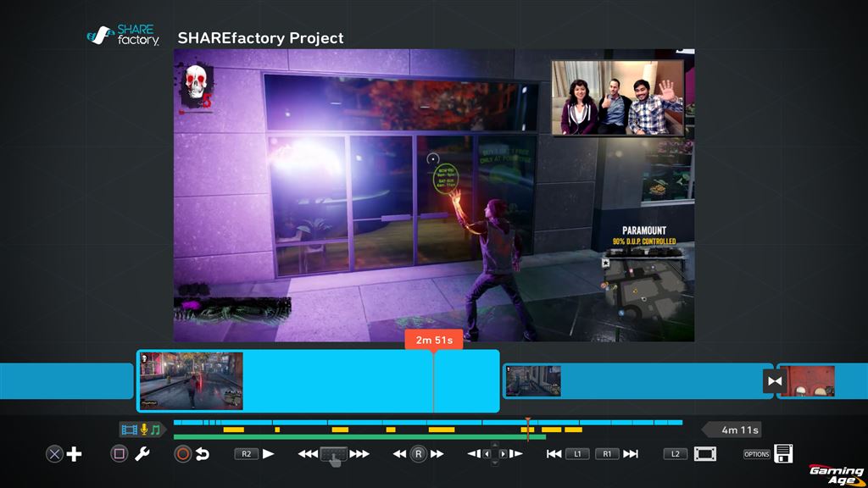Click the 2m 51s playhead time marker
The width and height of the screenshot is (868, 488).
coord(434,340)
